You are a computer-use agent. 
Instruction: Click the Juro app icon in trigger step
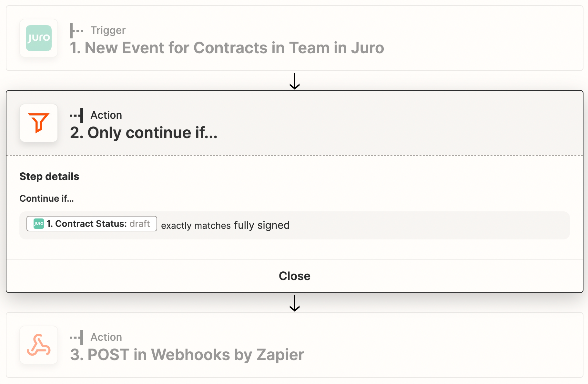click(x=39, y=38)
